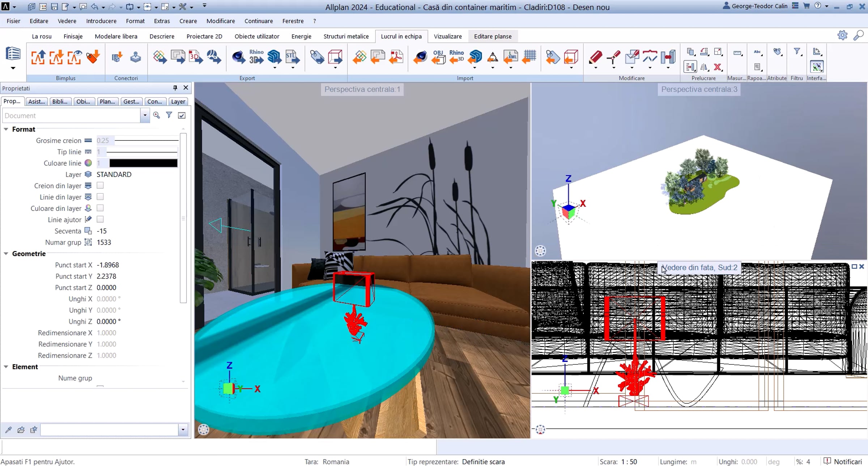Open the quick access toolbar customize arrow

tap(205, 6)
